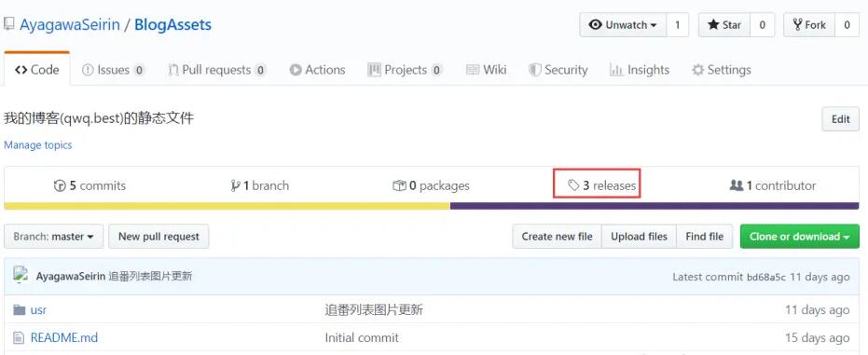The width and height of the screenshot is (868, 355).
Task: Open the README.md file
Action: pos(64,337)
